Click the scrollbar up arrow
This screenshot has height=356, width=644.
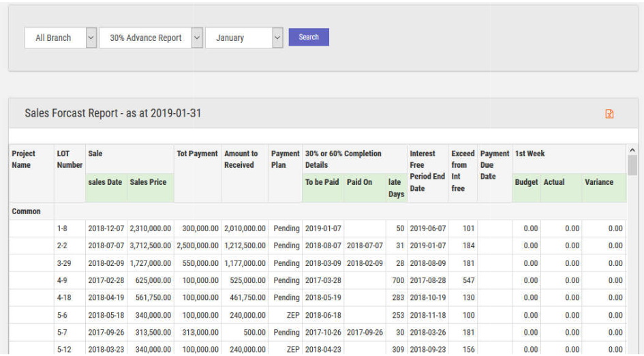coord(632,150)
